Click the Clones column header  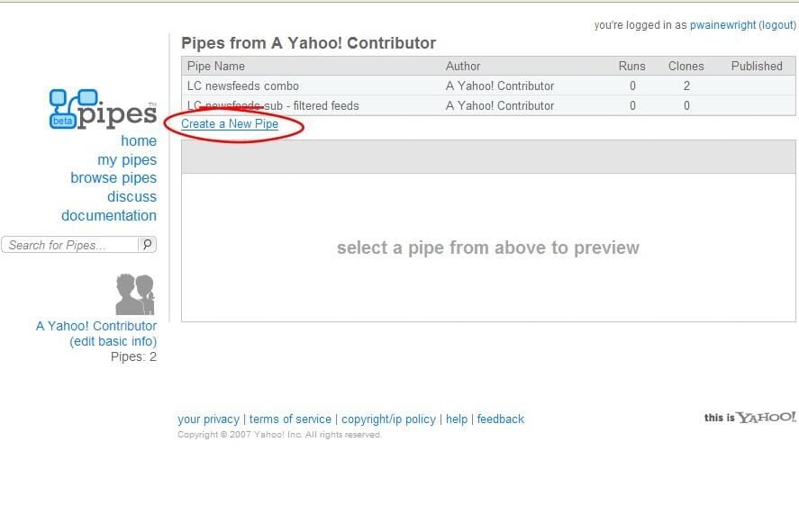686,67
